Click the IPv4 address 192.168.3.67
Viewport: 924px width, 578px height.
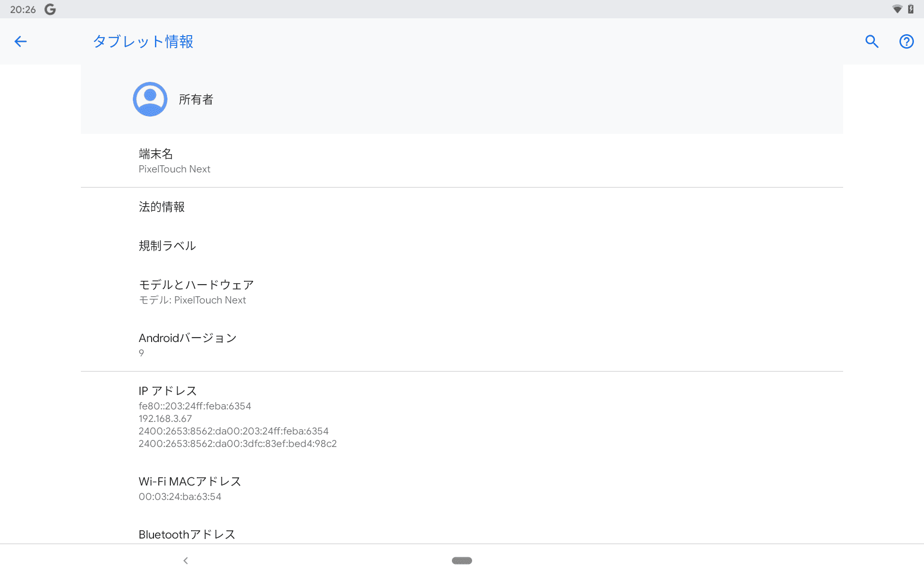165,419
